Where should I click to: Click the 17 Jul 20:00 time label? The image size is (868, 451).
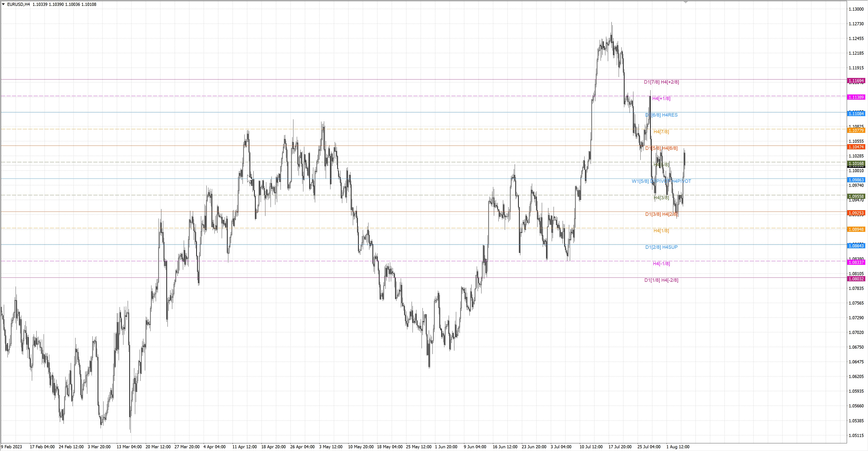point(620,447)
